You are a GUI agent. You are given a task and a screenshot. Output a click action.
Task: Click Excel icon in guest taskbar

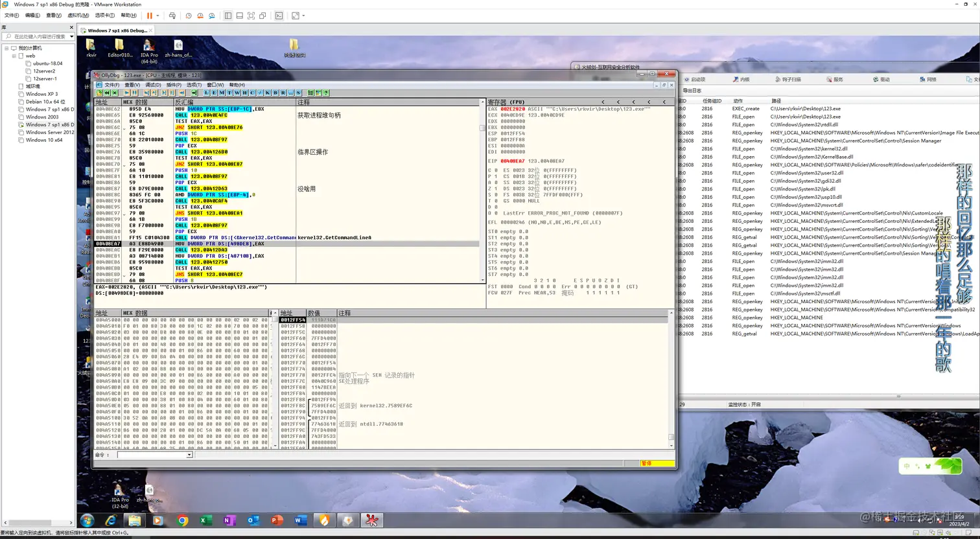(206, 520)
